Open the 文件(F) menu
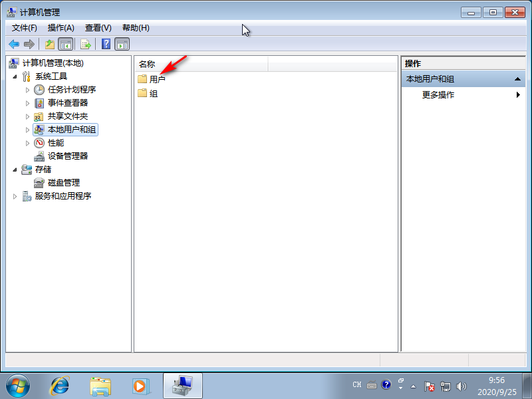 click(24, 27)
